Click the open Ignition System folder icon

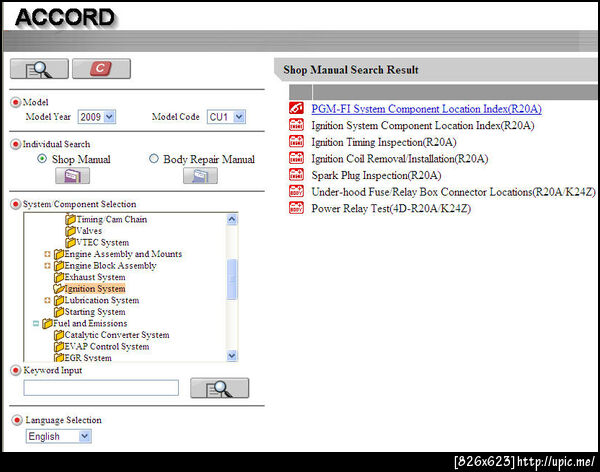(59, 289)
